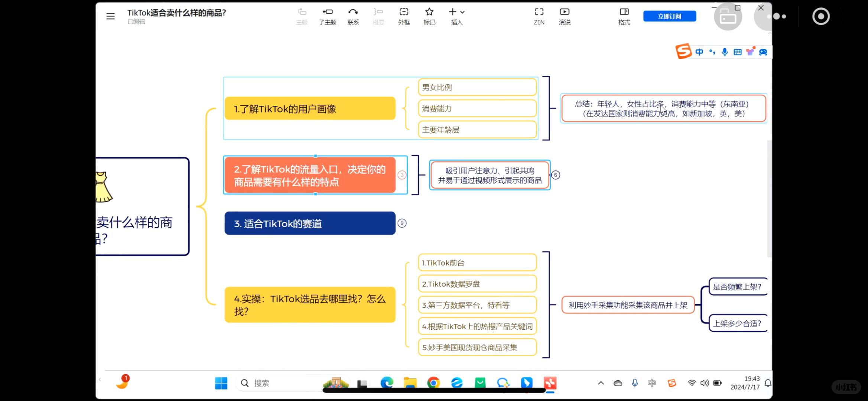
Task: Select the node 吸引用户注意力、引起共鸣
Action: point(490,175)
